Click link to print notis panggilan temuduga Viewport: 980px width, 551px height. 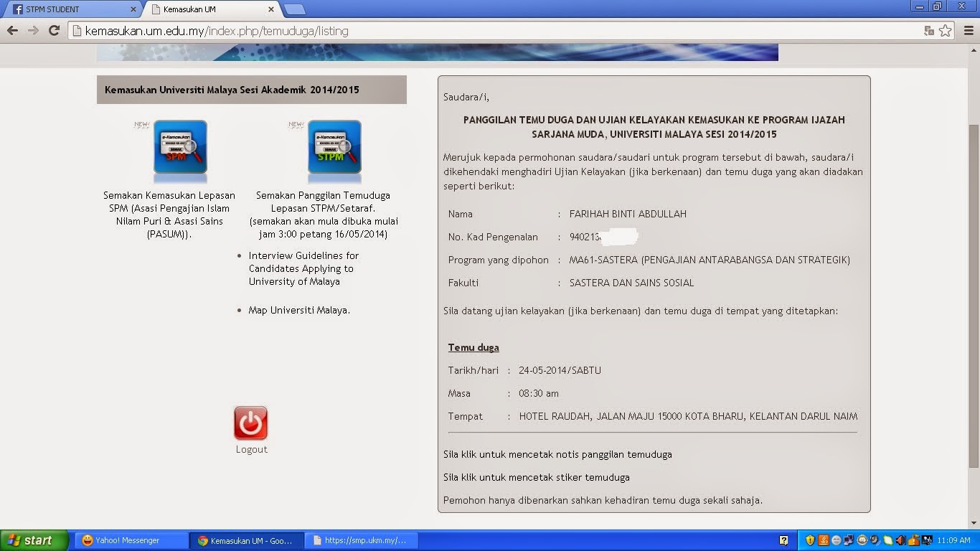point(557,454)
